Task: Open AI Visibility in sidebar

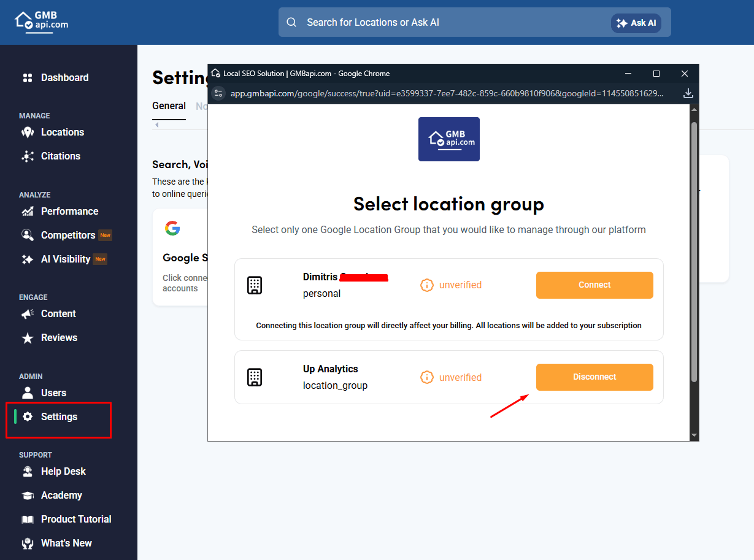Action: click(66, 259)
